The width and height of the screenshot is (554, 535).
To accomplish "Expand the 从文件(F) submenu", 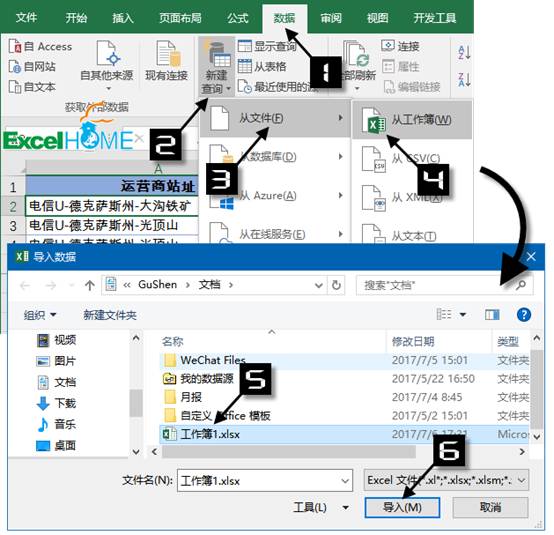I will point(275,118).
